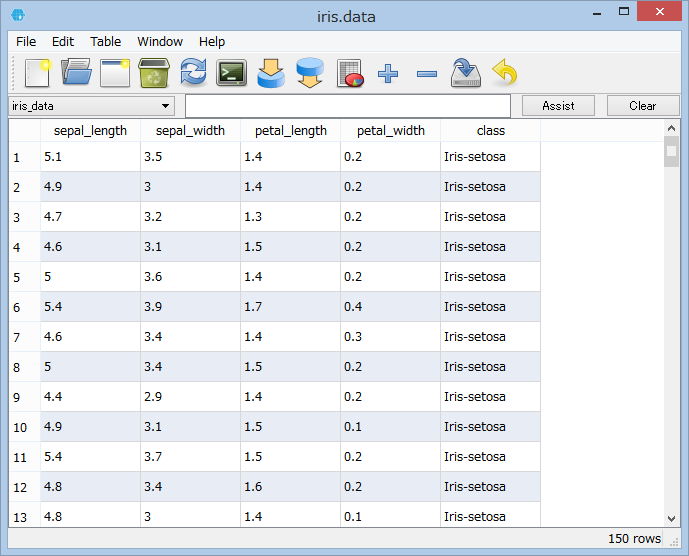Viewport: 689px width, 556px height.
Task: Open a file with the blue folder icon
Action: point(76,73)
